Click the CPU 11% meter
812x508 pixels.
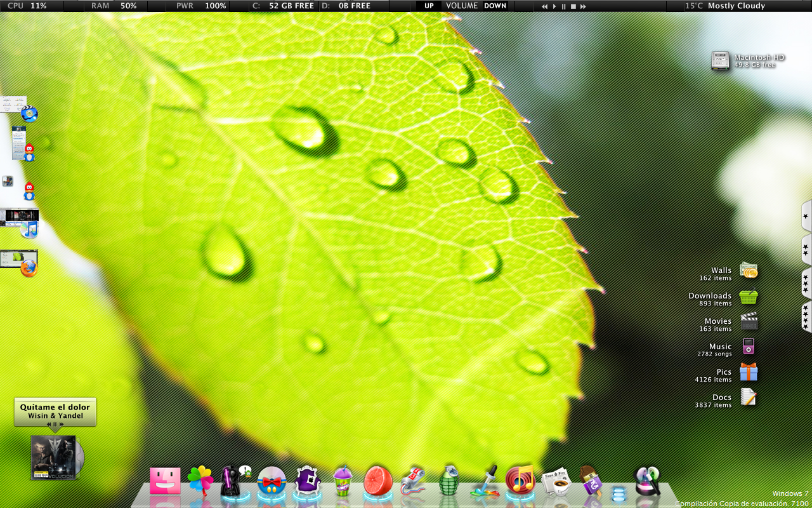[x=27, y=6]
